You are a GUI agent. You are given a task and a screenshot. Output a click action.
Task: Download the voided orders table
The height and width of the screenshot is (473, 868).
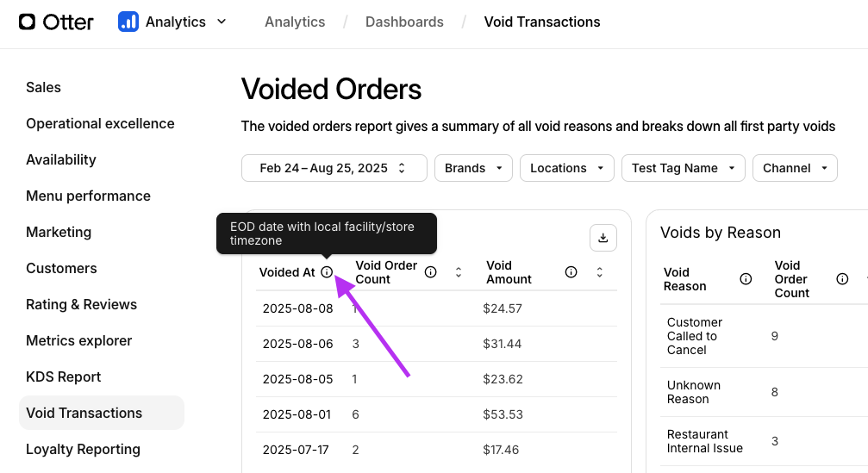[x=603, y=238]
